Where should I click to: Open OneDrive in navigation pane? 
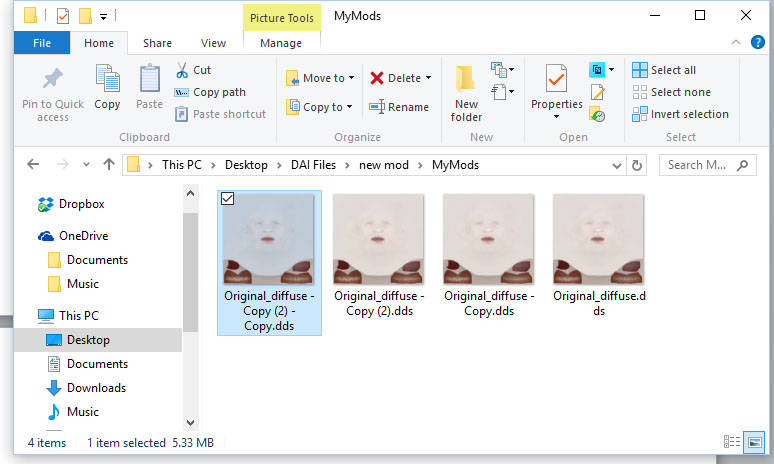click(73, 236)
